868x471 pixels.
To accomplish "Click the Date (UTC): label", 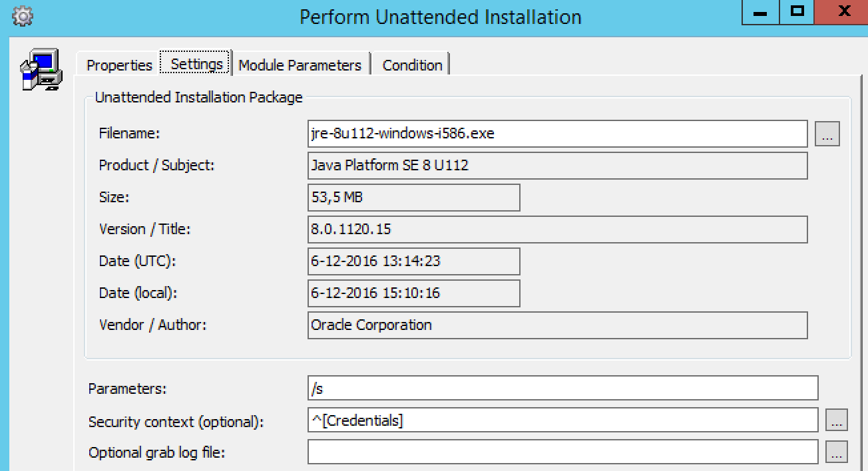I will point(137,261).
